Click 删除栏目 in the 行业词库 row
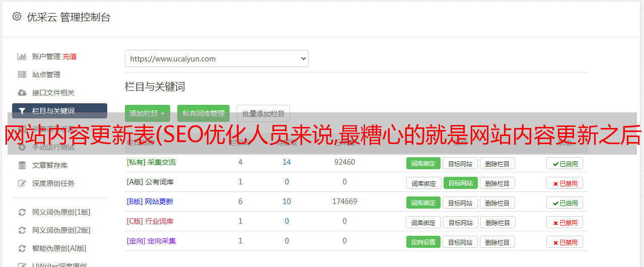Viewport: 644px width, 267px height. click(497, 222)
